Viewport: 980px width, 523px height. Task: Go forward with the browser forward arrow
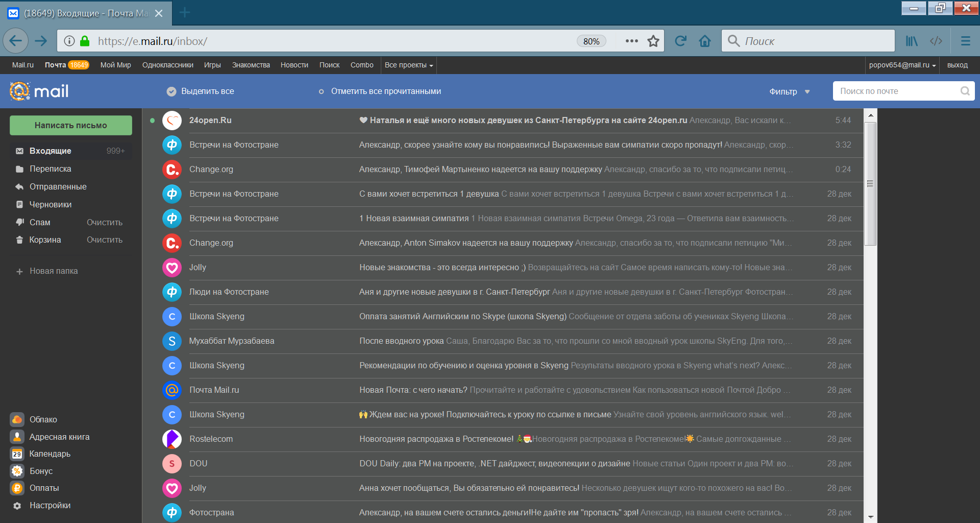coord(41,41)
